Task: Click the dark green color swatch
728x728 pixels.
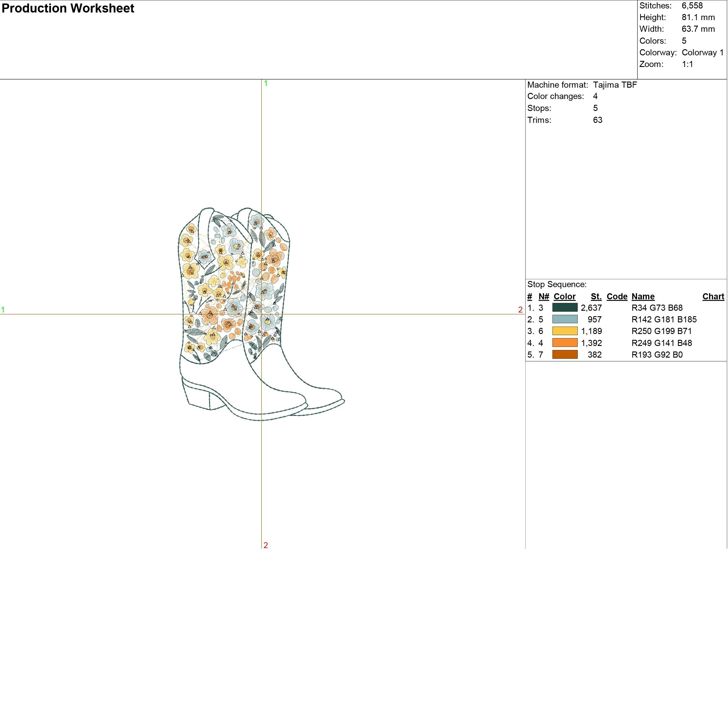Action: 564,308
